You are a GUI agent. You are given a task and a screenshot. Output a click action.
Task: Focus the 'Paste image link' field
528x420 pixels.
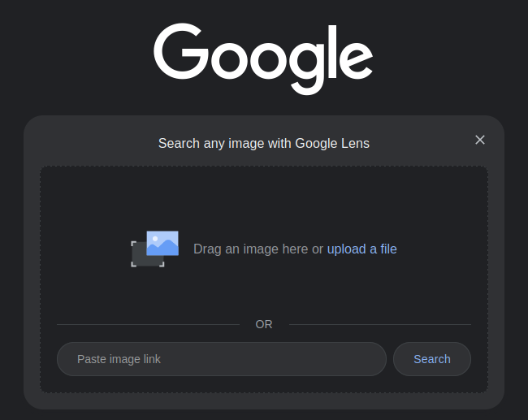click(222, 359)
